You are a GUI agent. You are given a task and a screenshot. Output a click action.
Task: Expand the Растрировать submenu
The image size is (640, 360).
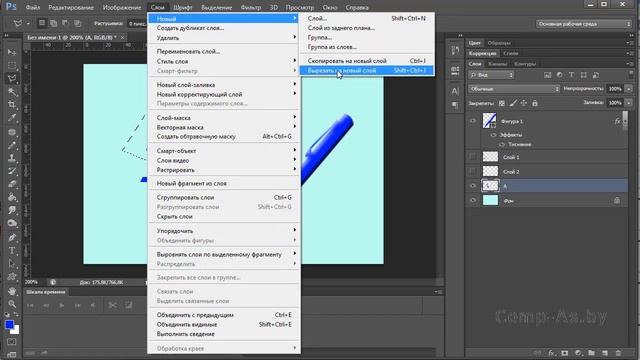224,170
